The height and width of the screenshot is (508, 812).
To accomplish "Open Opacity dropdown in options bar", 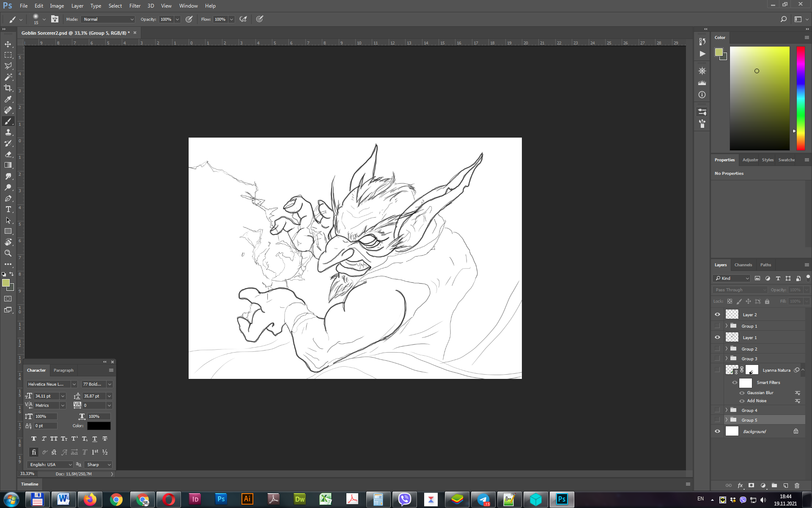I will pos(178,19).
